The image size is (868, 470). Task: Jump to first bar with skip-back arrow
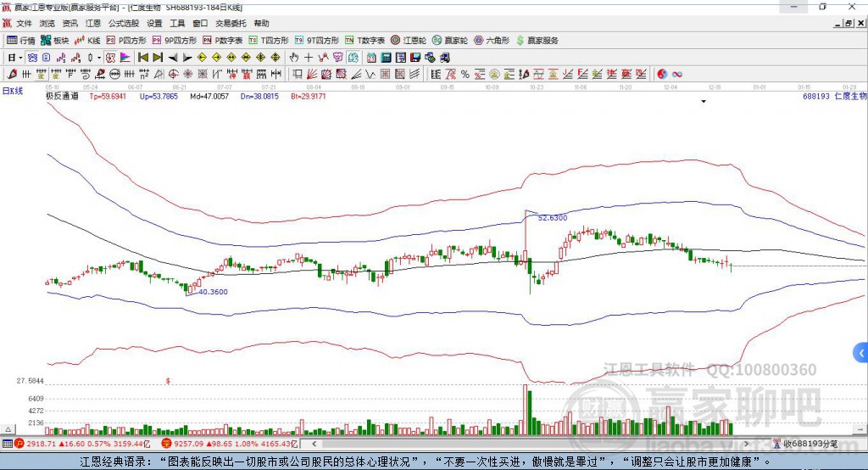142,58
